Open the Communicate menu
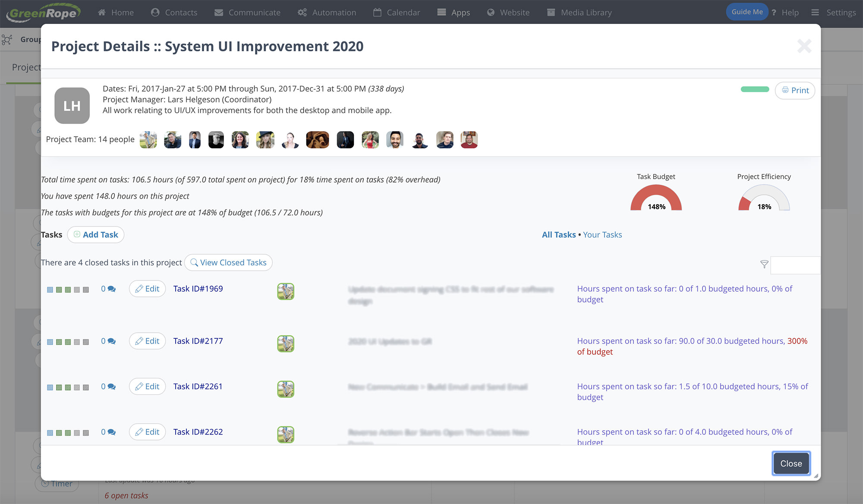Image resolution: width=863 pixels, height=504 pixels. pos(248,13)
